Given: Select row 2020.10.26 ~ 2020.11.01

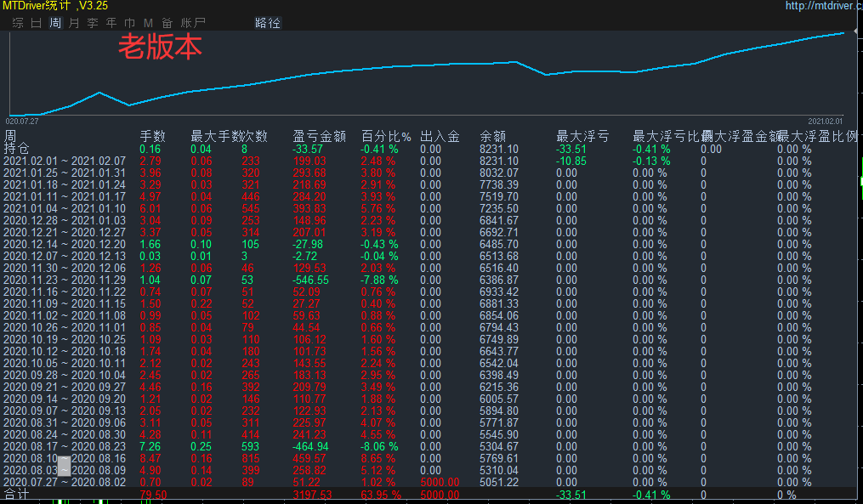Looking at the screenshot, I should click(x=65, y=327).
